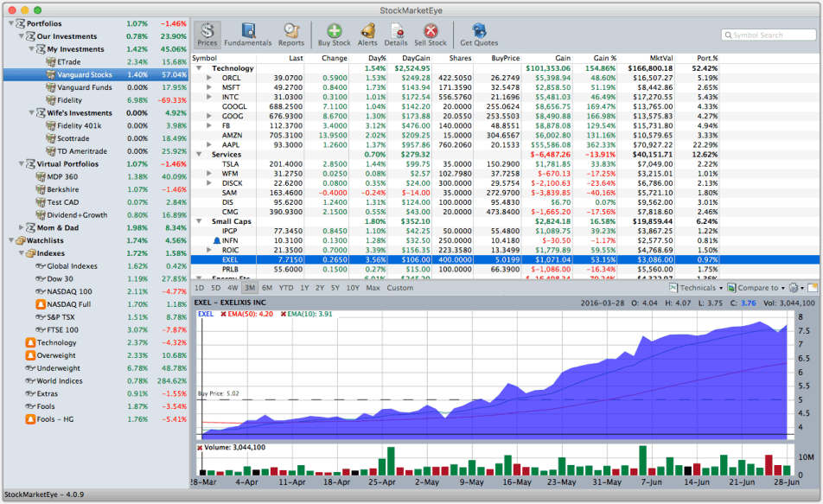Click the Technology watchlist orange icon
This screenshot has height=504, width=823.
pos(30,343)
